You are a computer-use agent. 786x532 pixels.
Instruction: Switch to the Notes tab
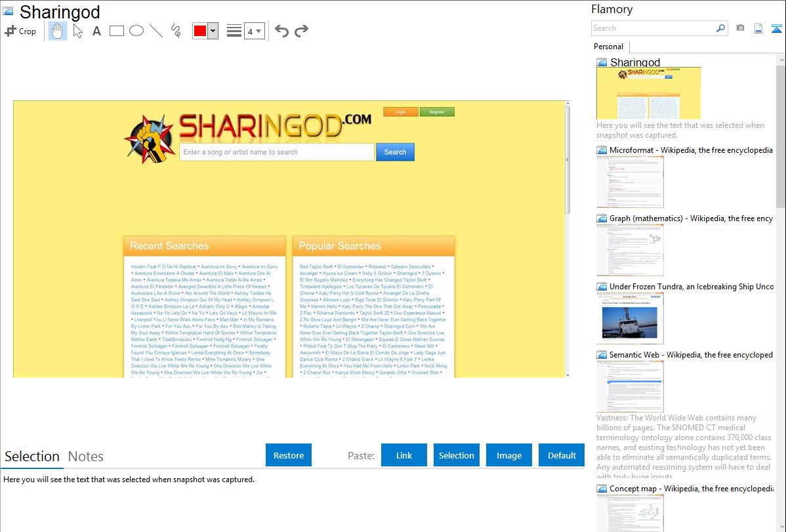86,457
